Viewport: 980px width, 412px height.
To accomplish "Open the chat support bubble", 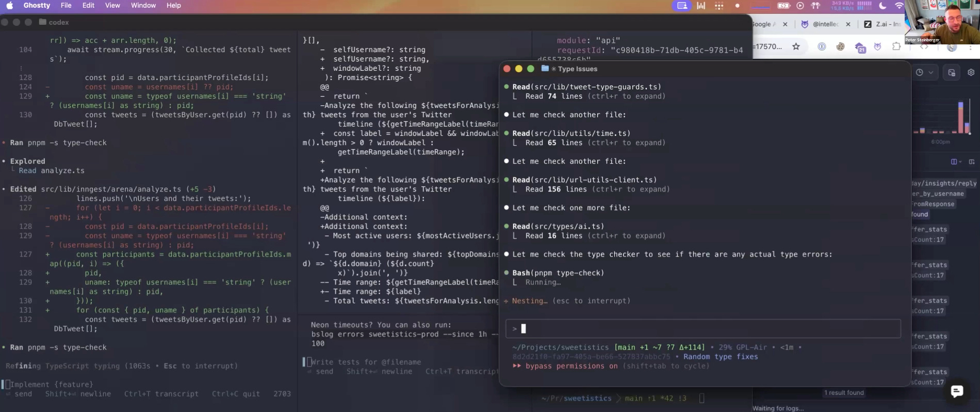I will coord(957,391).
